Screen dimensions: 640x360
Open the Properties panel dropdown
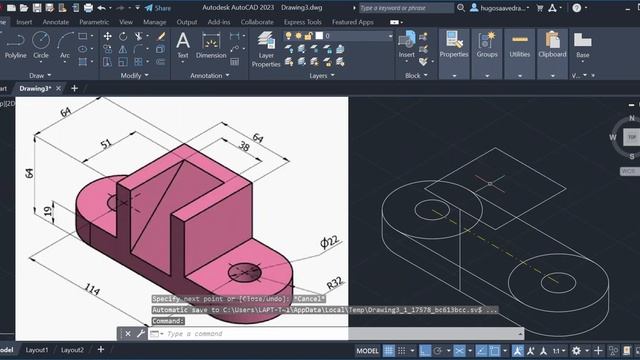coord(454,76)
